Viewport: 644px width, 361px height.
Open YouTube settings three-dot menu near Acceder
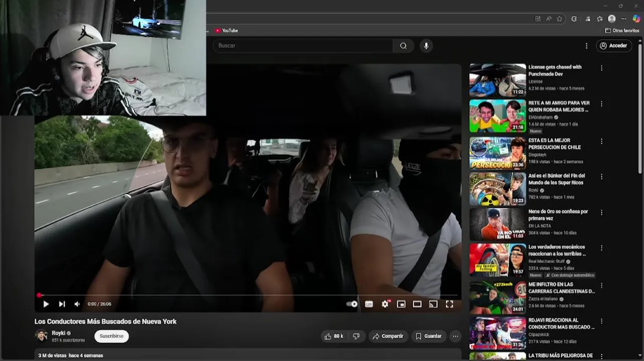[x=586, y=46]
